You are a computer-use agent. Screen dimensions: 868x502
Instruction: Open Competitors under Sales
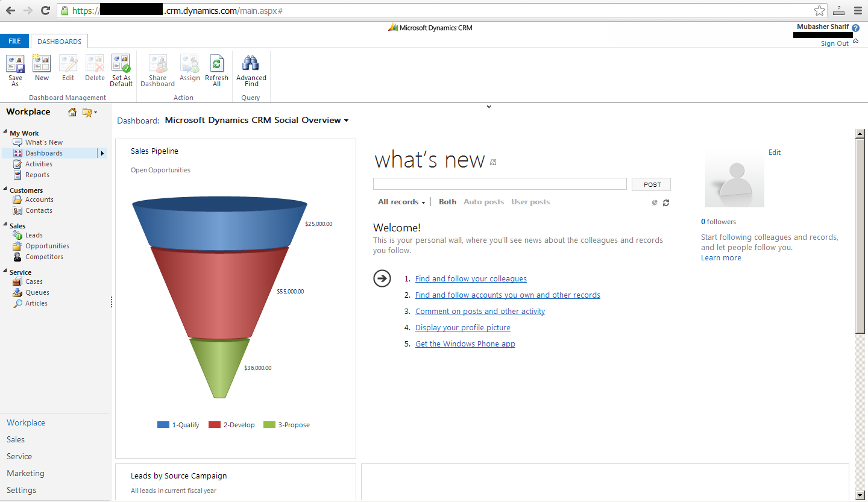[44, 257]
